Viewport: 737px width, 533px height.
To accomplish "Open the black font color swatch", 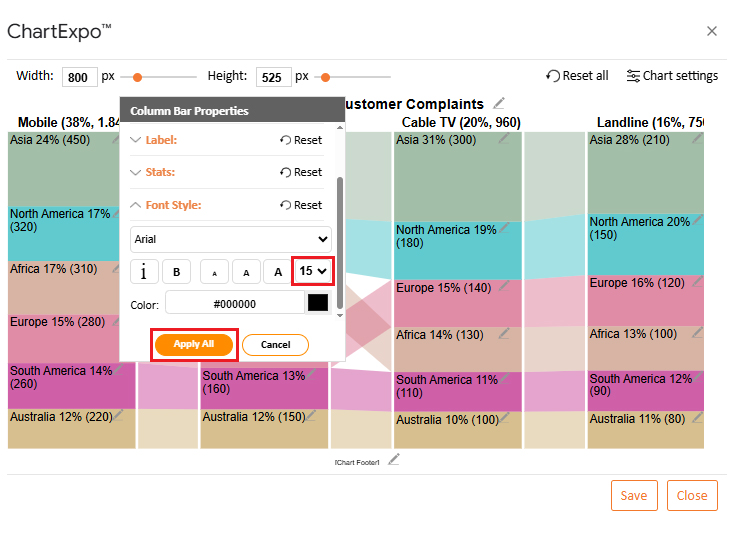I will coord(317,304).
